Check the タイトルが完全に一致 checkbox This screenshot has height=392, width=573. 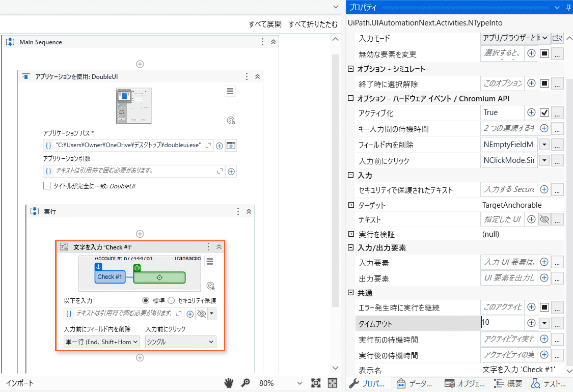45,185
